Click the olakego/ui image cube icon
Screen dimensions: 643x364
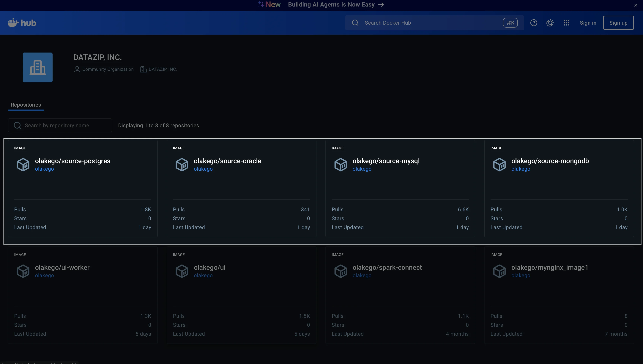tap(182, 271)
